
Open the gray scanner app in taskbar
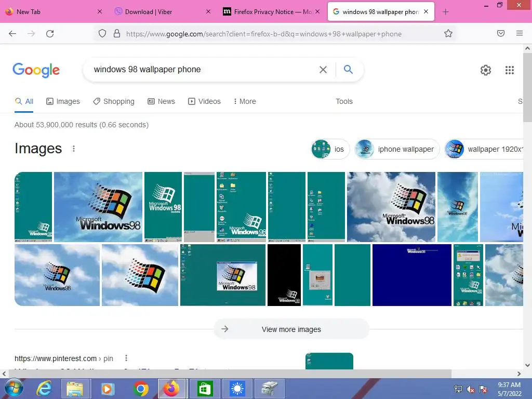coord(270,389)
